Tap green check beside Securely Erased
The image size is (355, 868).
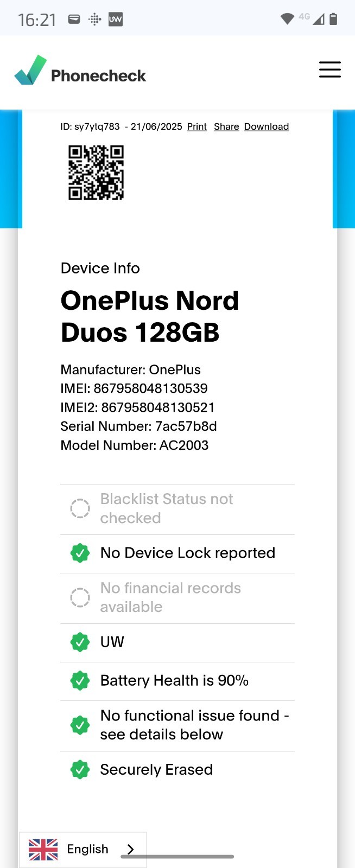click(80, 770)
